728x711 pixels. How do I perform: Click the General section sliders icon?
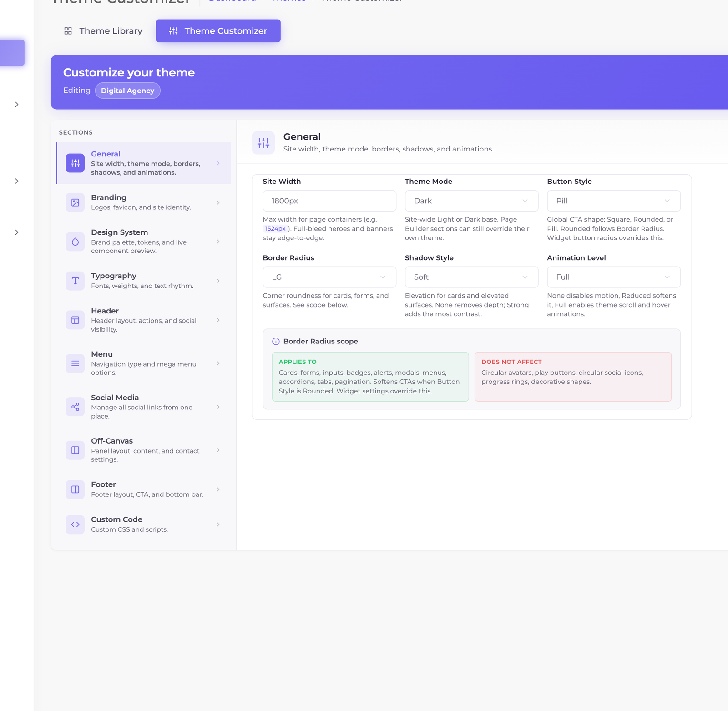click(x=75, y=163)
